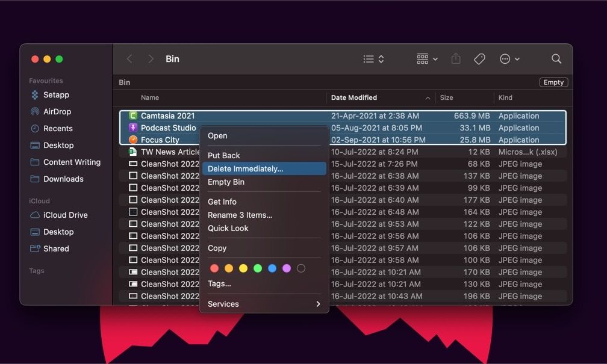Sort by the Size column header

point(446,97)
